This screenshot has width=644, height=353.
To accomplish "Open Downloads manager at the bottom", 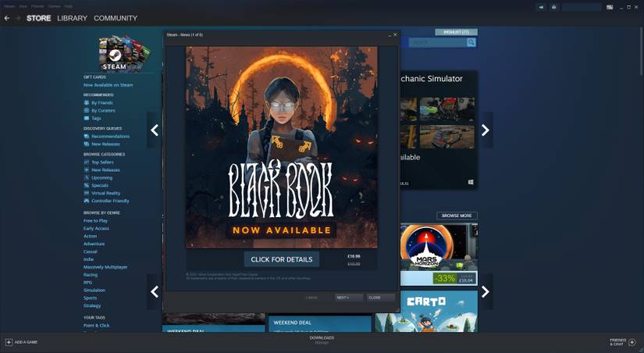I will [x=322, y=340].
